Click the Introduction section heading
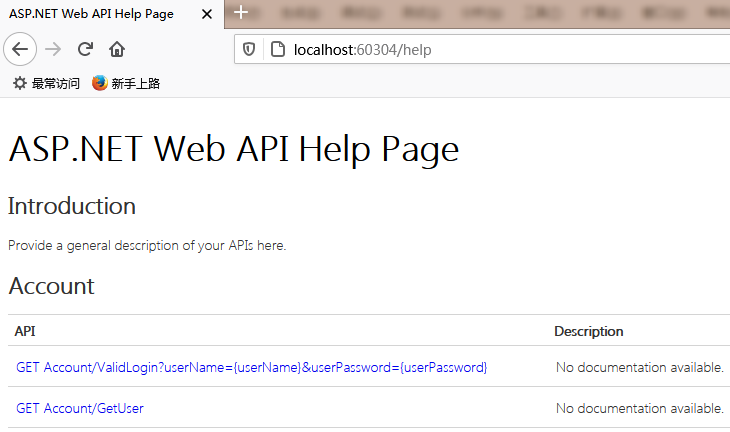The height and width of the screenshot is (432, 730). click(x=72, y=206)
